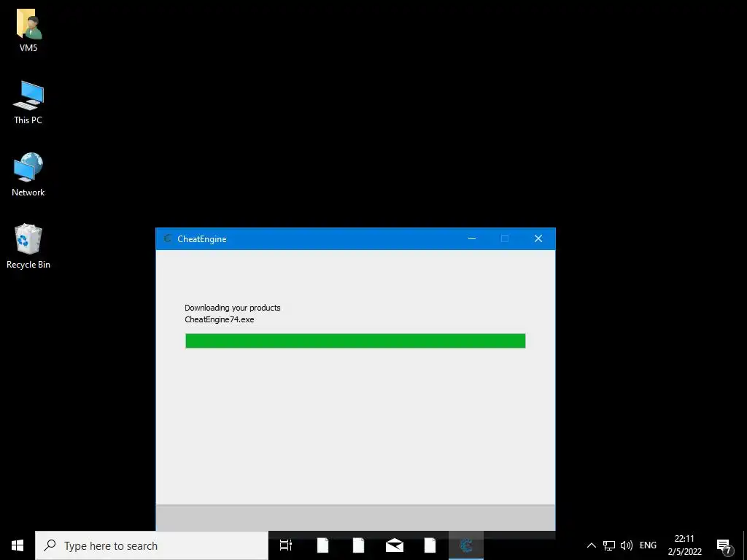Open the Windows Start menu
Image resolution: width=747 pixels, height=560 pixels.
[x=18, y=545]
